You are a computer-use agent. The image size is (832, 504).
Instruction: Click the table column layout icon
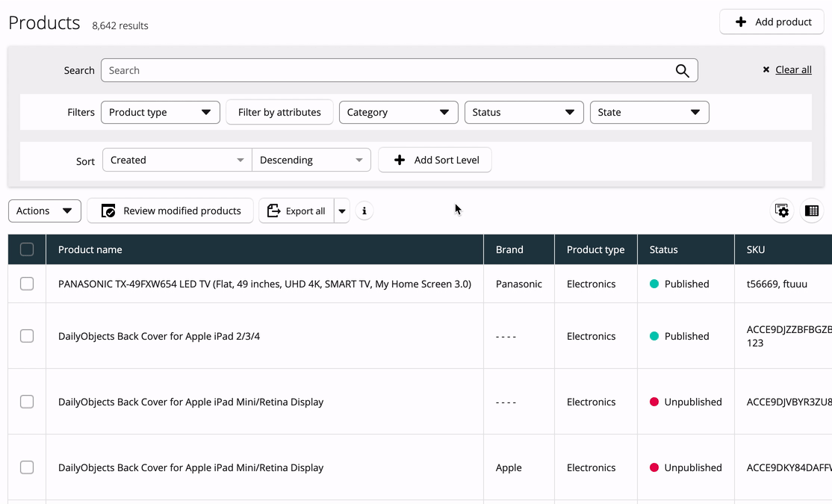point(811,211)
